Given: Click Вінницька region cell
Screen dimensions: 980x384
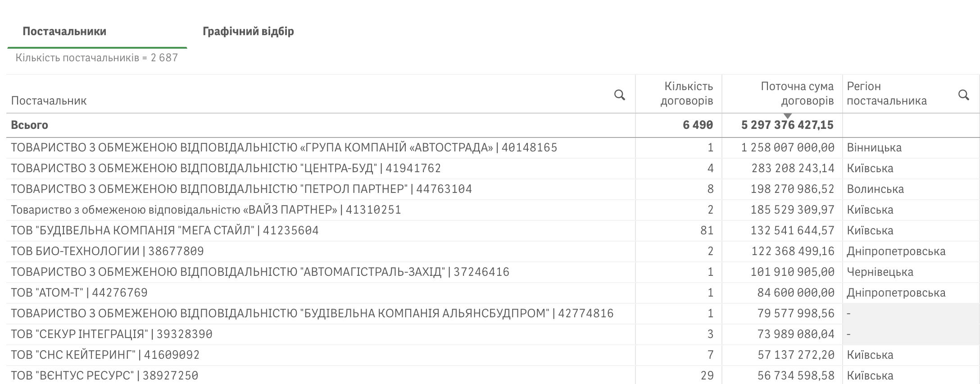Looking at the screenshot, I should (874, 148).
